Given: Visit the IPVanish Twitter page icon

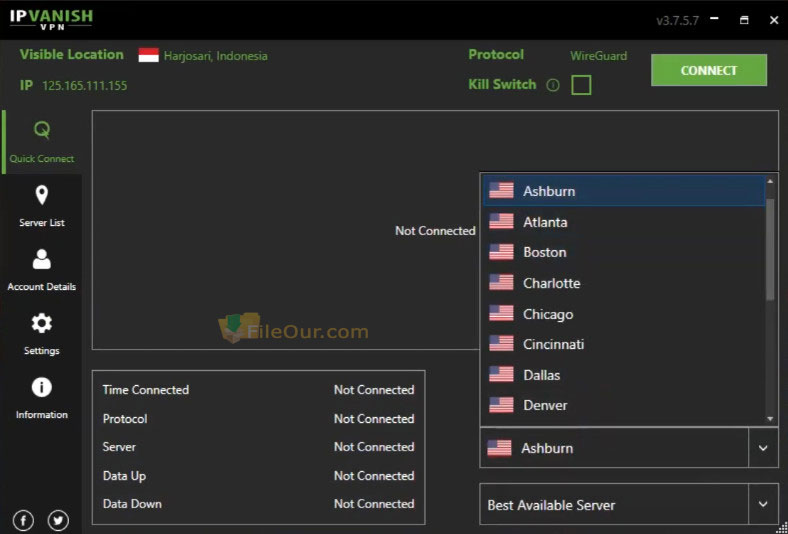Looking at the screenshot, I should pyautogui.click(x=58, y=520).
